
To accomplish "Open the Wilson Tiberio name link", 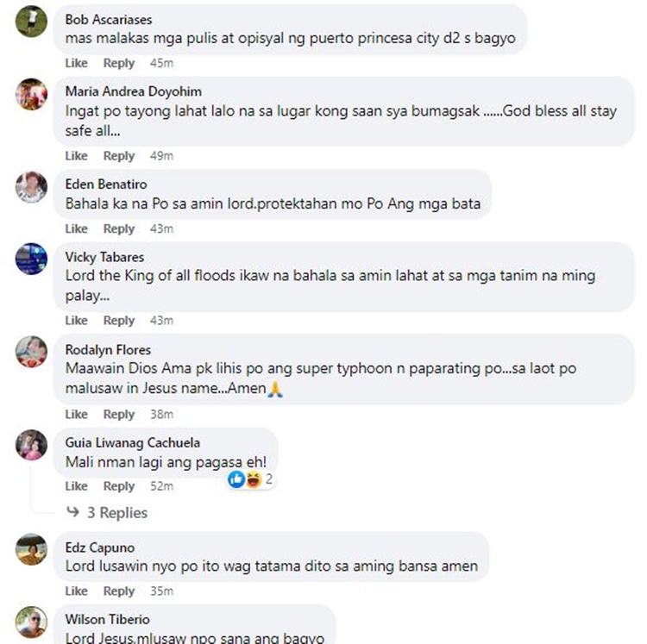I will pyautogui.click(x=107, y=619).
